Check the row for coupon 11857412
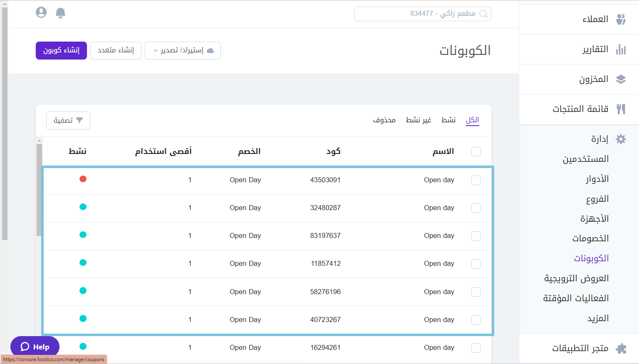 (476, 264)
